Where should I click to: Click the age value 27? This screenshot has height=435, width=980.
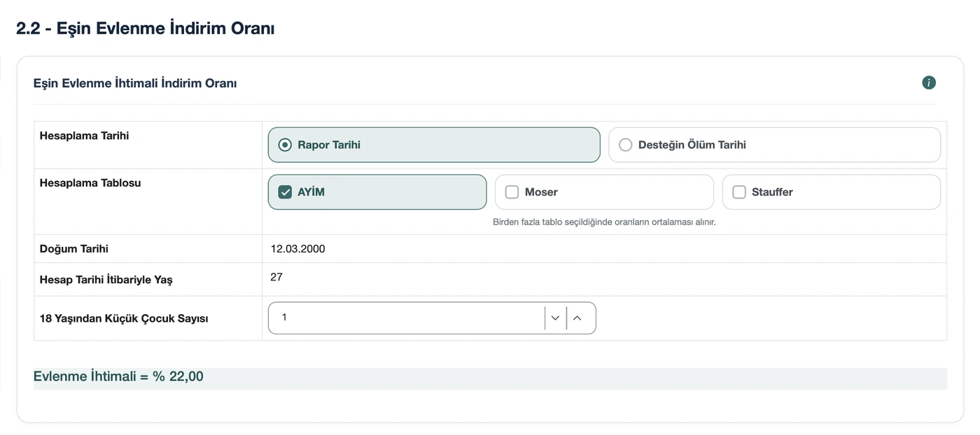(x=276, y=277)
